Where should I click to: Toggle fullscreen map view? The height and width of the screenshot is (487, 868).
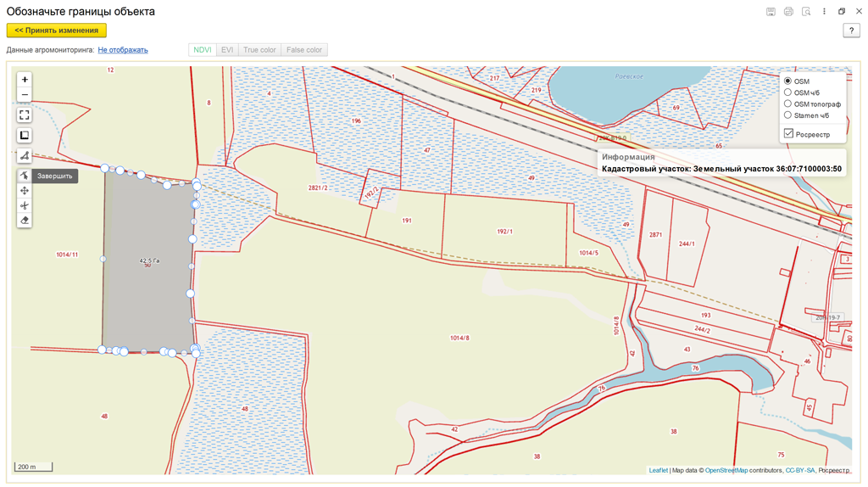tap(25, 115)
